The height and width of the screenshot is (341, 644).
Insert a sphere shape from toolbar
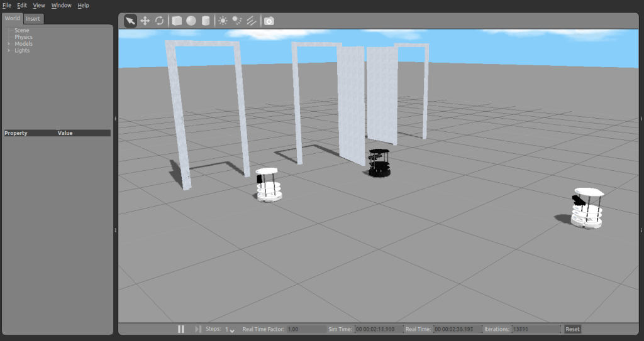(x=191, y=21)
